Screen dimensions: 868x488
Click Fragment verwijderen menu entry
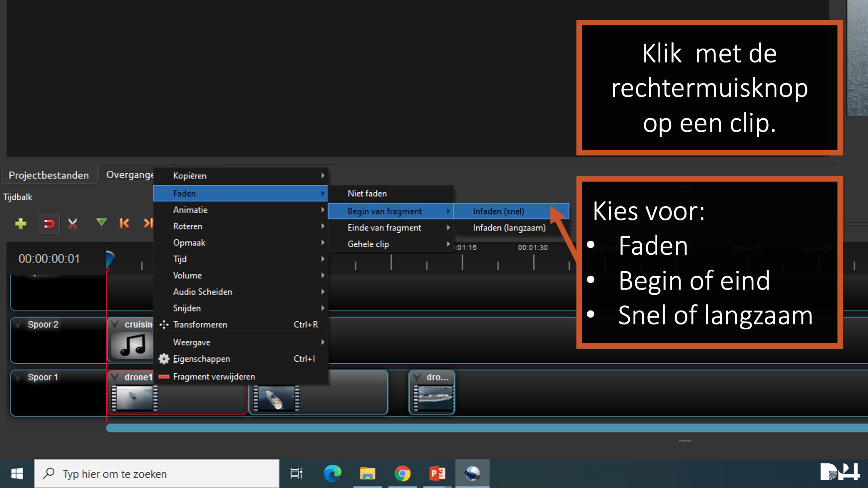pos(214,377)
